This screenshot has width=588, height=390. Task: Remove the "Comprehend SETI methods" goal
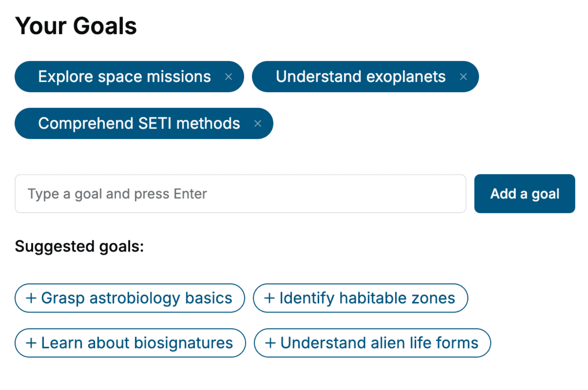click(258, 123)
